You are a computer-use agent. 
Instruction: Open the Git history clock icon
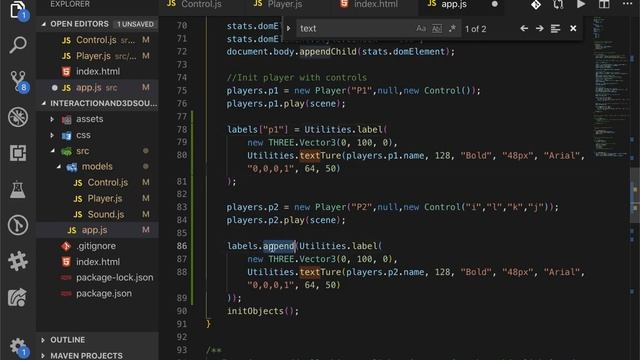pyautogui.click(x=18, y=225)
